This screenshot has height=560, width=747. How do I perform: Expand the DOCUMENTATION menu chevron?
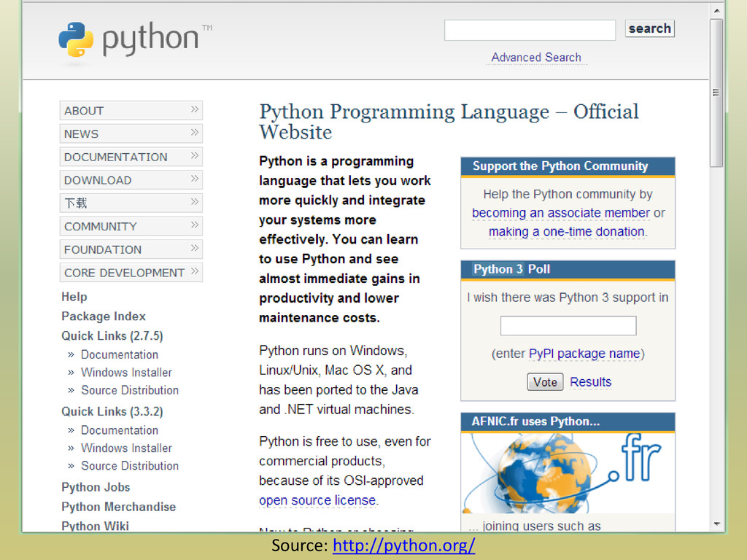point(195,156)
